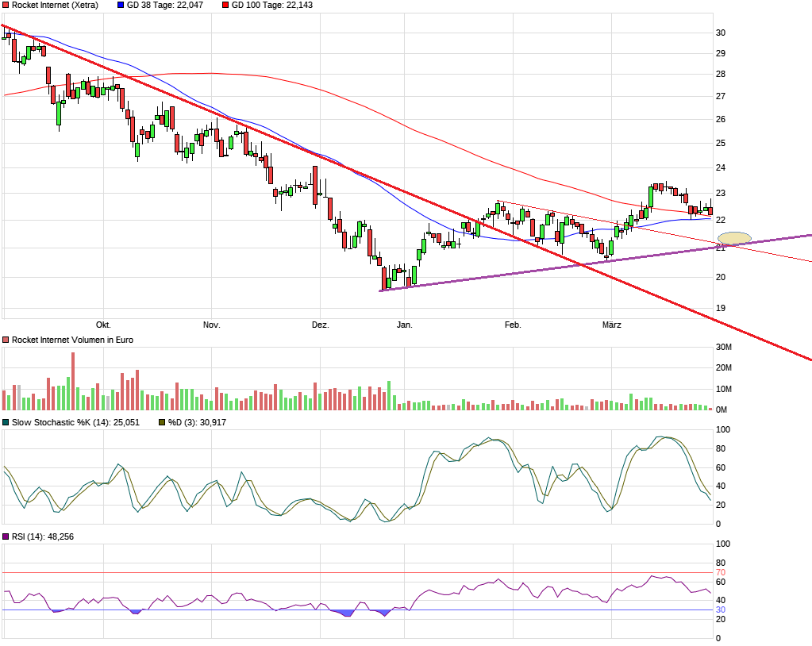Select the teal Slow Stochastic %K legend icon
Screen dimensions: 812x646
tap(6, 423)
